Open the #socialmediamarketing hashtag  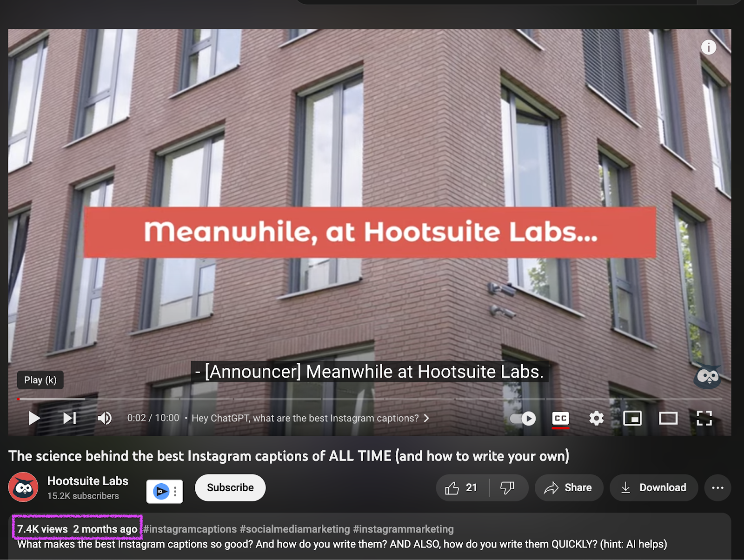(295, 529)
